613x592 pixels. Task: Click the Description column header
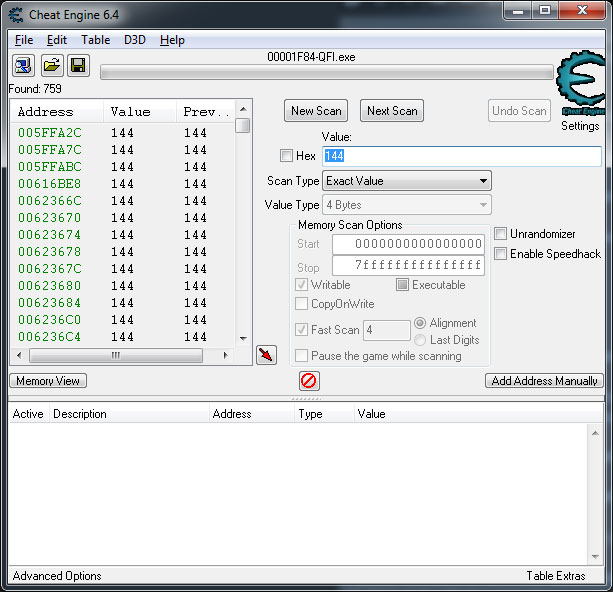(x=129, y=414)
